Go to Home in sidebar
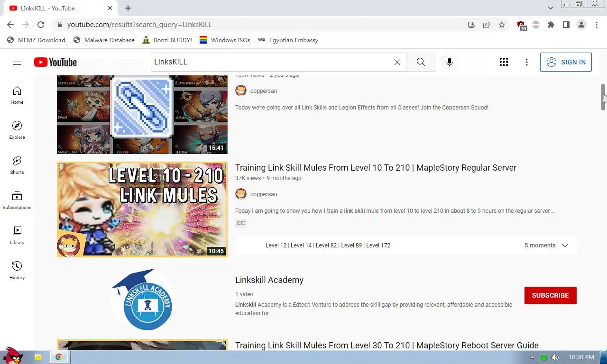 (x=17, y=95)
